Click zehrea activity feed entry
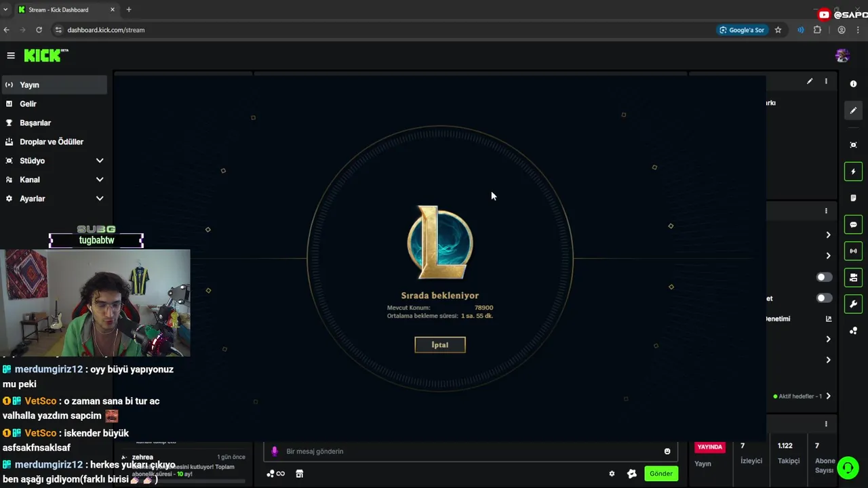This screenshot has width=868, height=488. pyautogui.click(x=183, y=466)
